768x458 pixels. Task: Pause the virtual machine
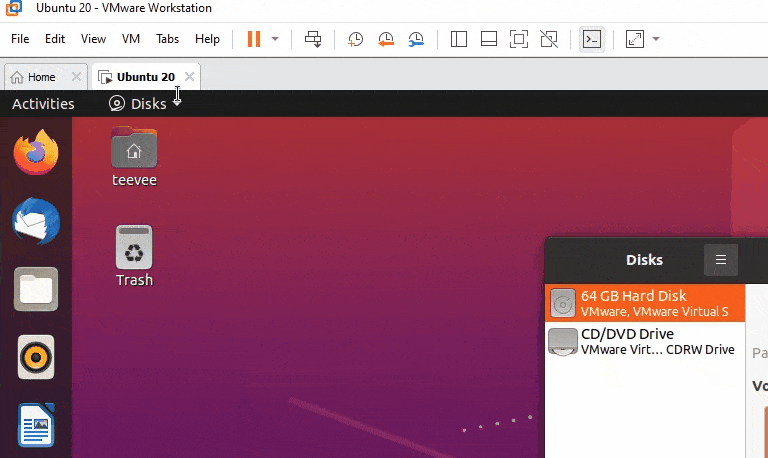254,39
